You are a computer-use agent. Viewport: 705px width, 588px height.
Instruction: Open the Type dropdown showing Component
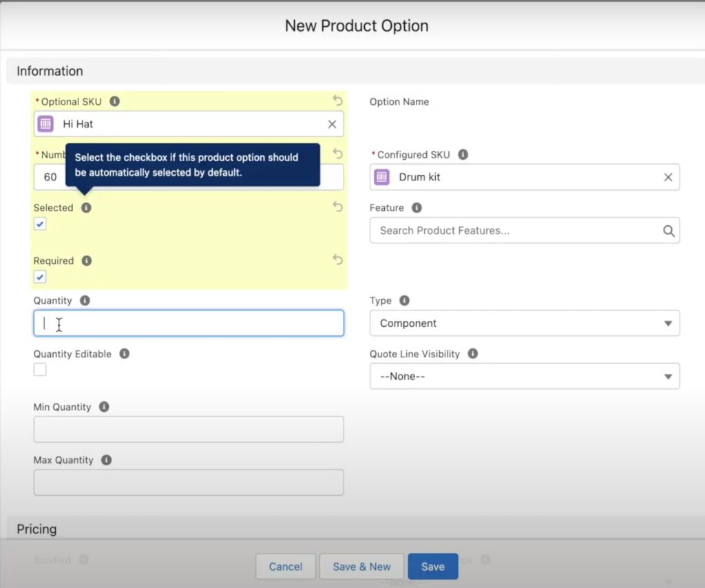[524, 323]
